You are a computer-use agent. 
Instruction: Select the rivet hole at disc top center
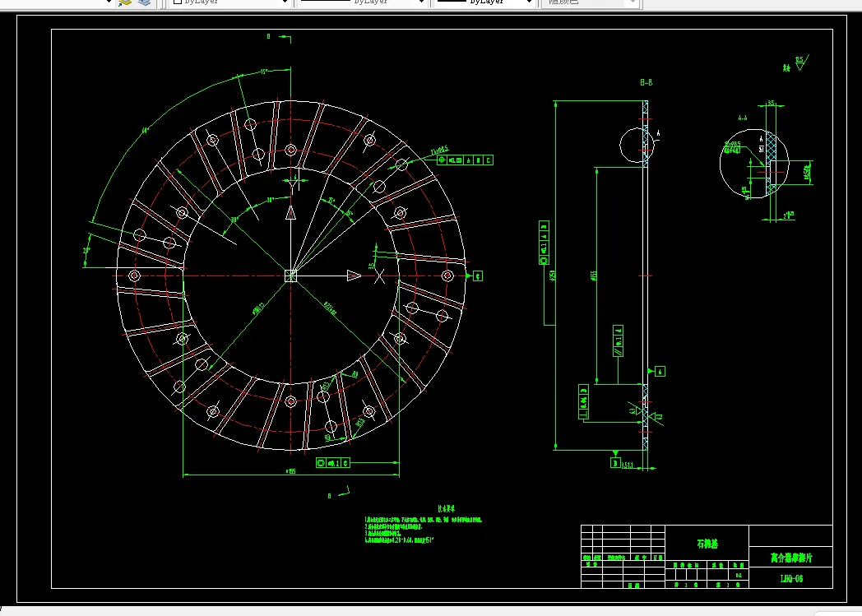click(291, 150)
